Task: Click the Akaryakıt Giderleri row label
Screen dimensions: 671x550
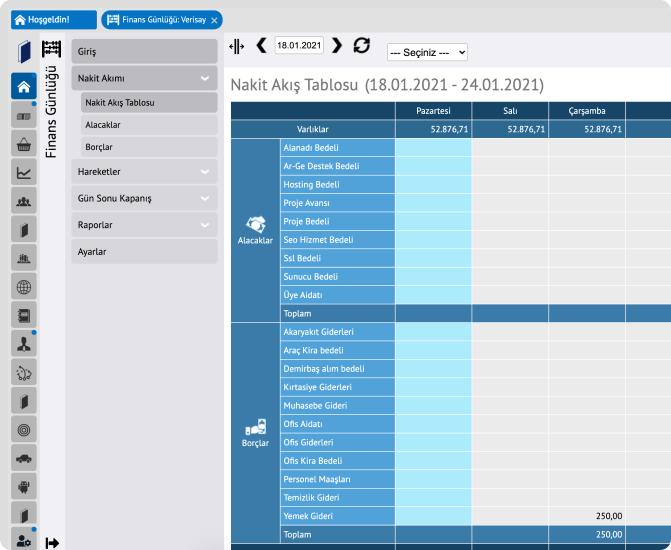Action: pyautogui.click(x=337, y=332)
